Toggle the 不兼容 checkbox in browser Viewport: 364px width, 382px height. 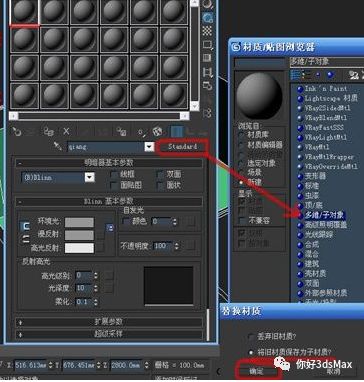click(x=243, y=220)
